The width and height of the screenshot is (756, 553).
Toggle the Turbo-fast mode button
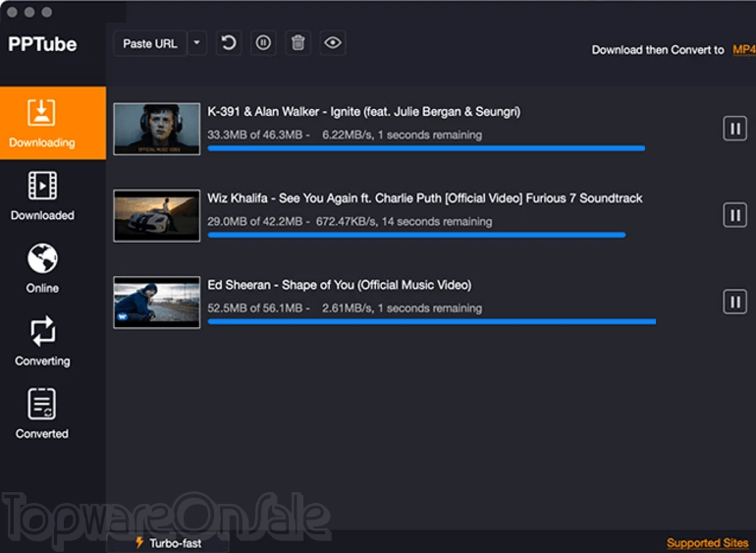(x=168, y=543)
